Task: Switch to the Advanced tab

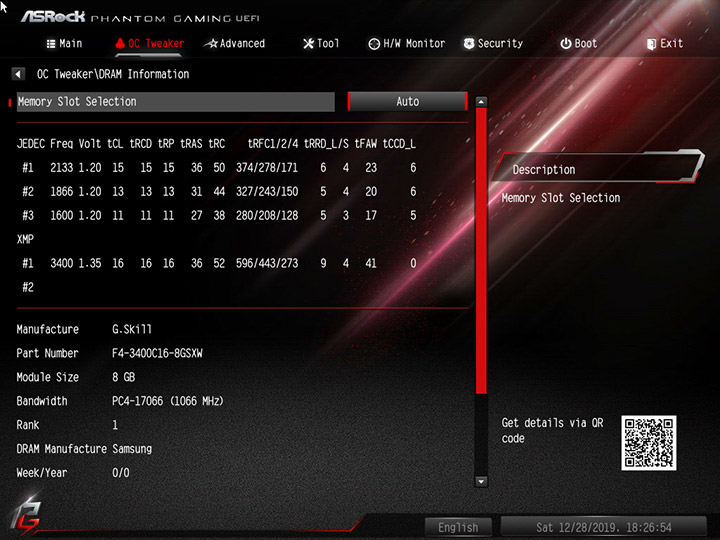Action: [235, 44]
